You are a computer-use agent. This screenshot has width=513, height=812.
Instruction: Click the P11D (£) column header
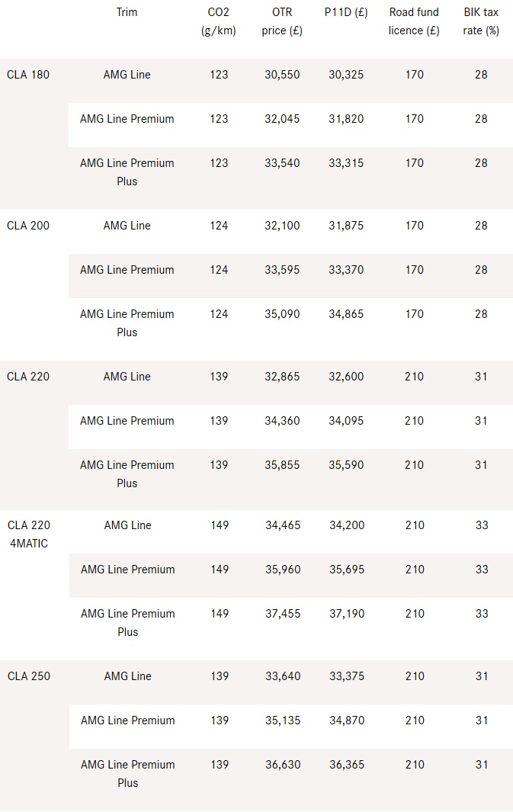(346, 12)
